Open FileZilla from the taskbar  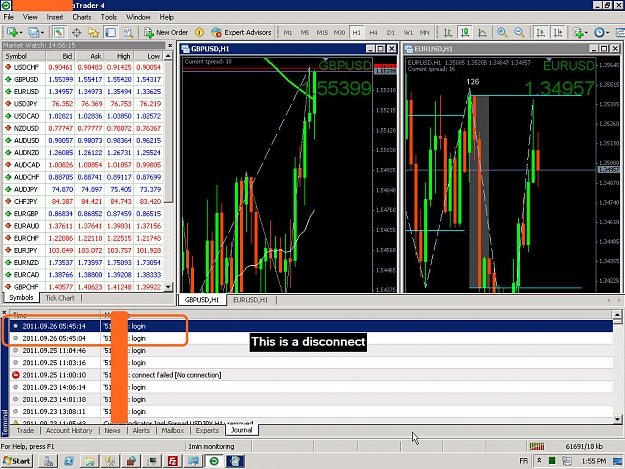click(173, 461)
